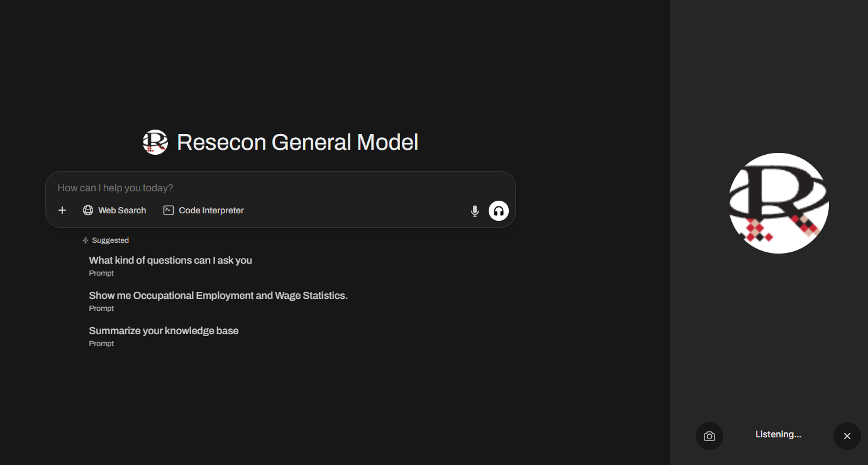The height and width of the screenshot is (465, 868).
Task: Start a voice call via the headset icon
Action: pos(498,211)
